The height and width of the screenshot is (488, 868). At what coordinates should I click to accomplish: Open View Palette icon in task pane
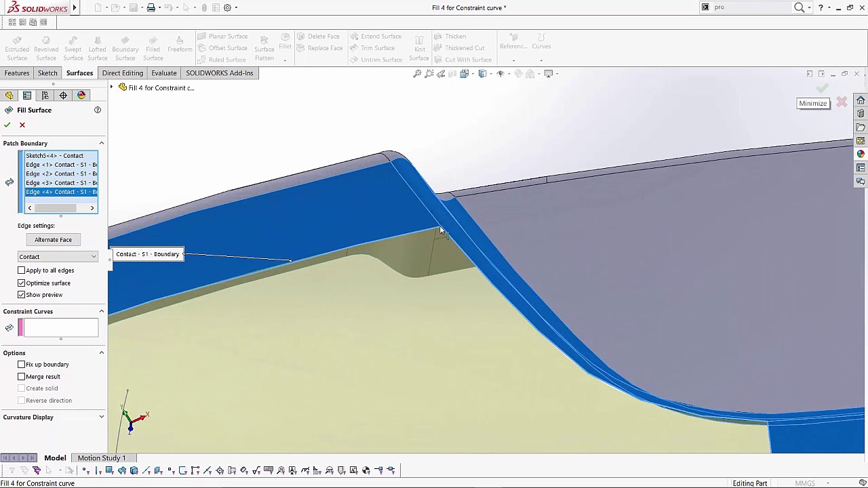coord(861,141)
